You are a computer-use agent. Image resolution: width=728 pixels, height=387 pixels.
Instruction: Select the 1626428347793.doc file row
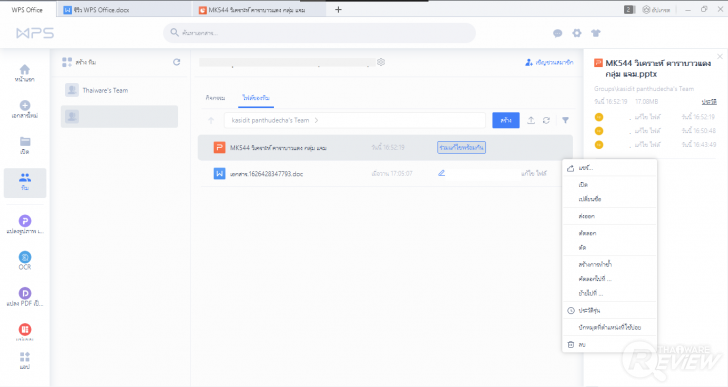click(x=385, y=174)
